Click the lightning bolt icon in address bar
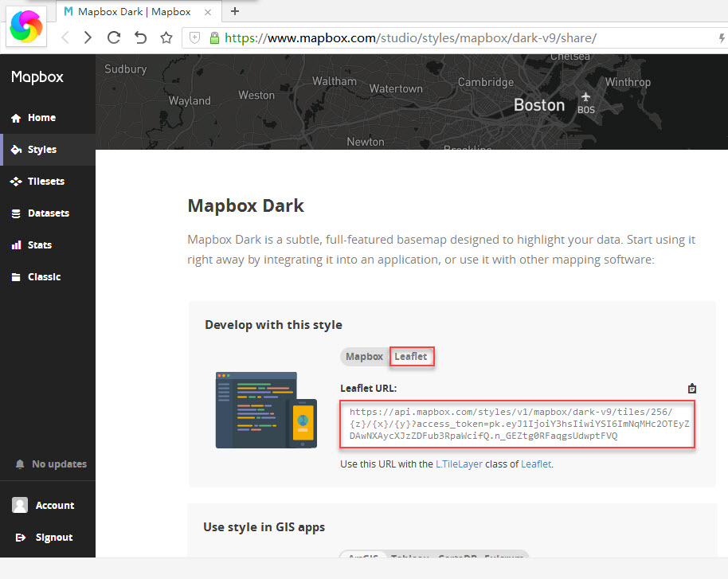 [722, 37]
